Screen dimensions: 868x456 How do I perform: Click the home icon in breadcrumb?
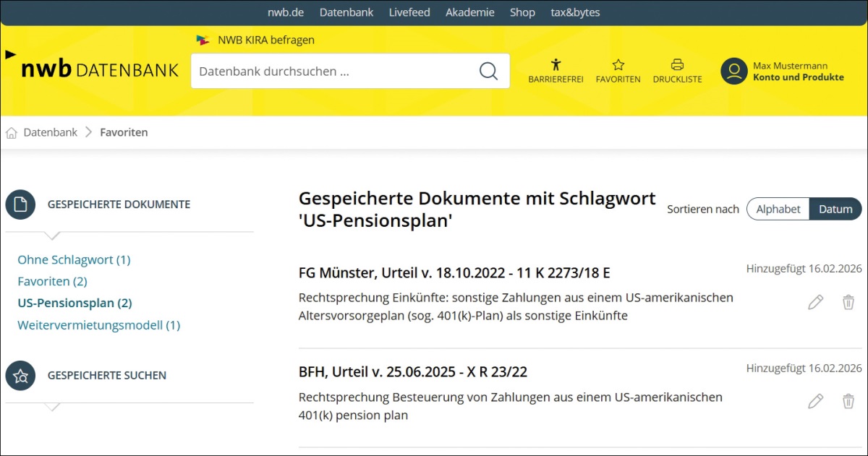(x=12, y=133)
